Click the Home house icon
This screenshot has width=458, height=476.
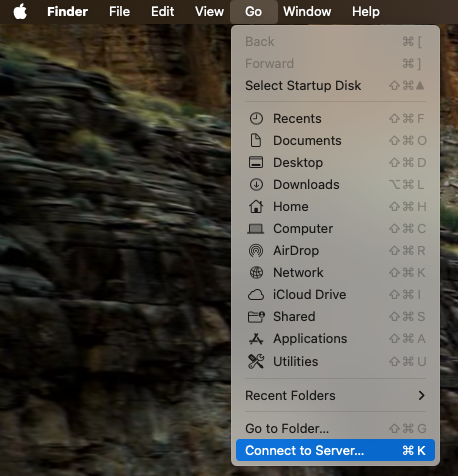tap(256, 207)
